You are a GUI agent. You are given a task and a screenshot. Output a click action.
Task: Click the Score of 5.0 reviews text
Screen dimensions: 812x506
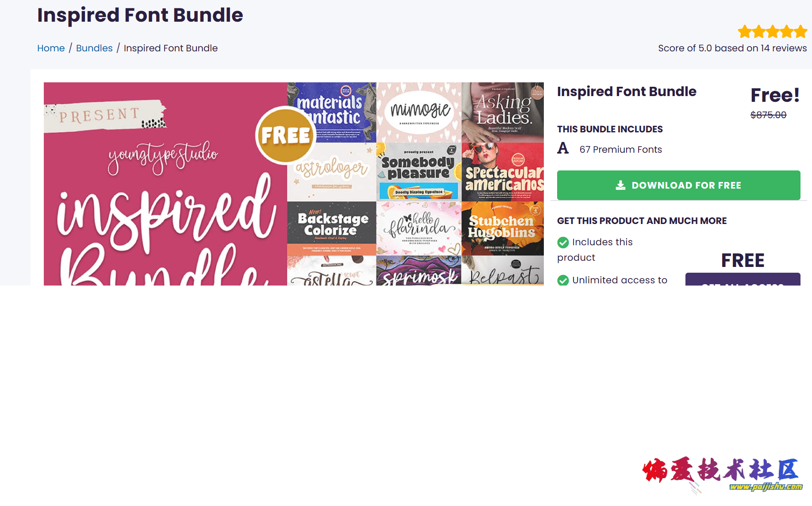(x=732, y=48)
